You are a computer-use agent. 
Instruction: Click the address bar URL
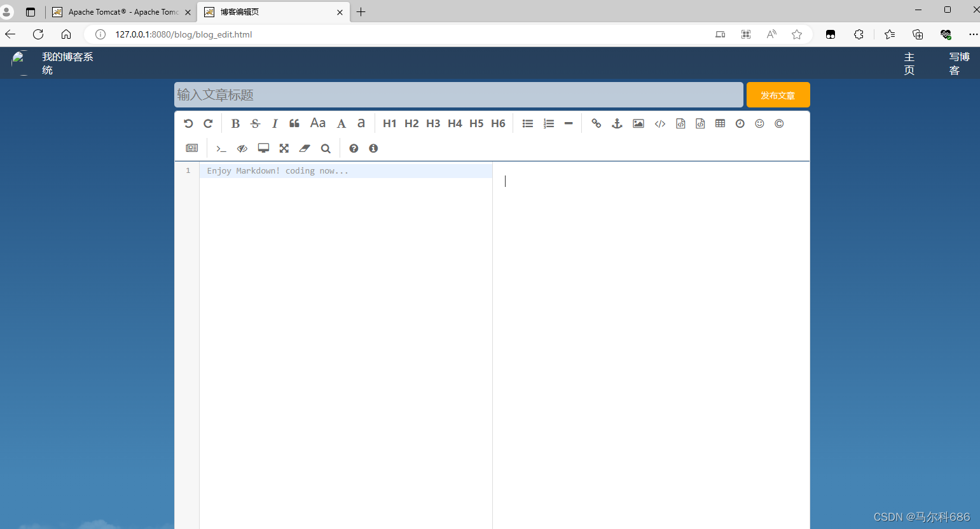pos(184,34)
